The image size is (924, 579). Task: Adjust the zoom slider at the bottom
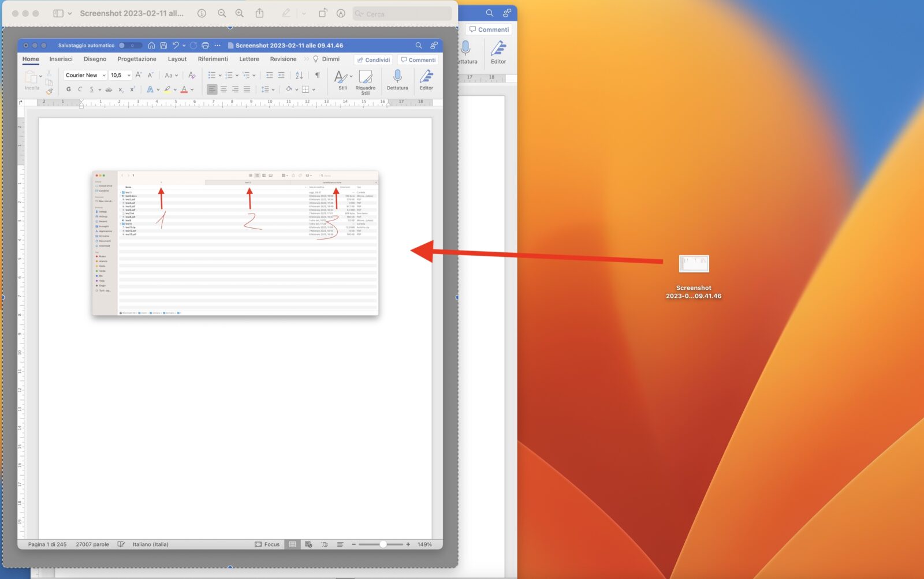point(382,544)
